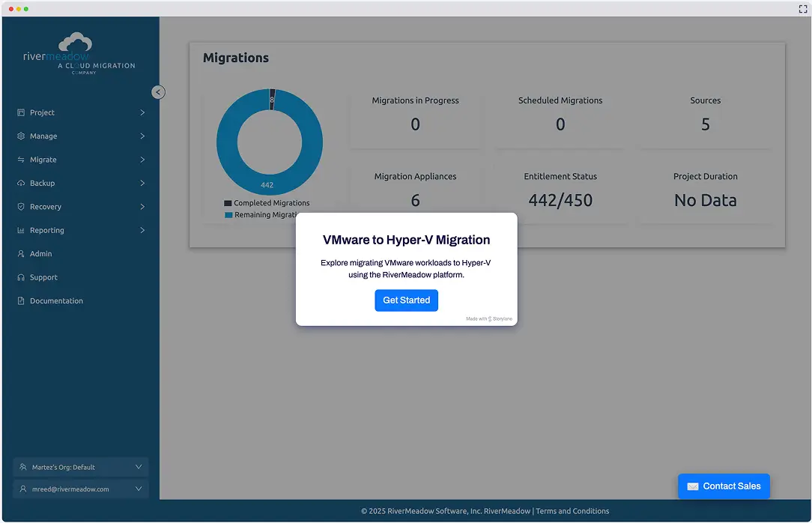The image size is (812, 523).
Task: Click the Entitlement Status value 442/450
Action: pos(560,200)
